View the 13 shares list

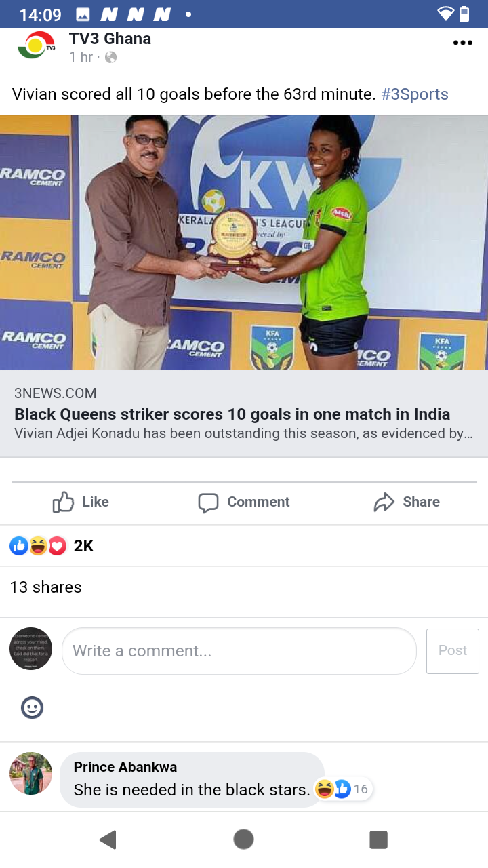click(x=45, y=587)
